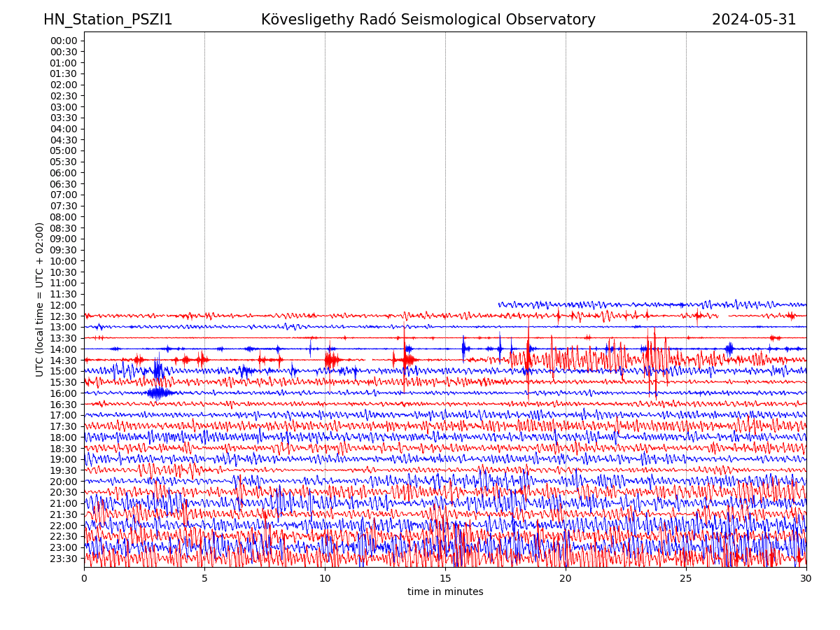Click the Kövesligethy Radó Seismological Observatory heading
This screenshot has width=840, height=630.
click(428, 20)
